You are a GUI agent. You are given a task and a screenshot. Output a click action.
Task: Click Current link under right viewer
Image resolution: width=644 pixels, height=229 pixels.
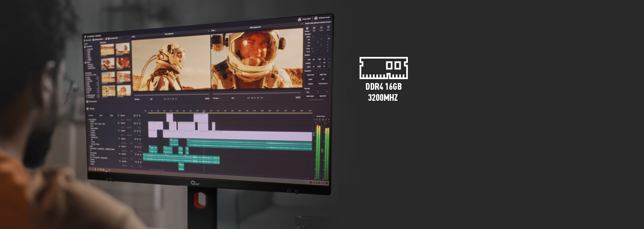[x=298, y=97]
